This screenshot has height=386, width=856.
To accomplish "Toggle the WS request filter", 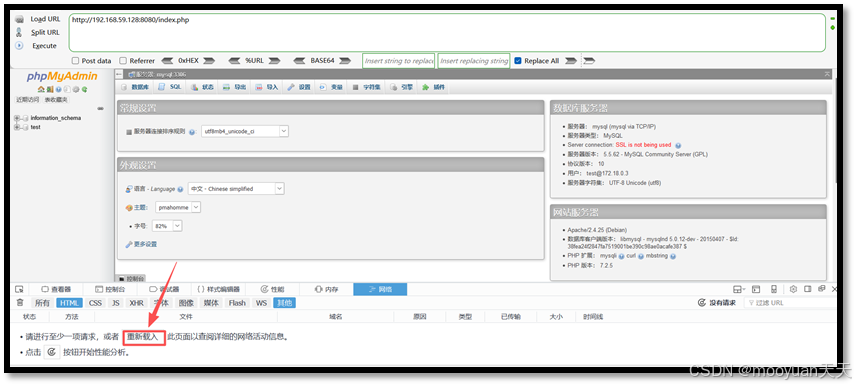I will (262, 303).
